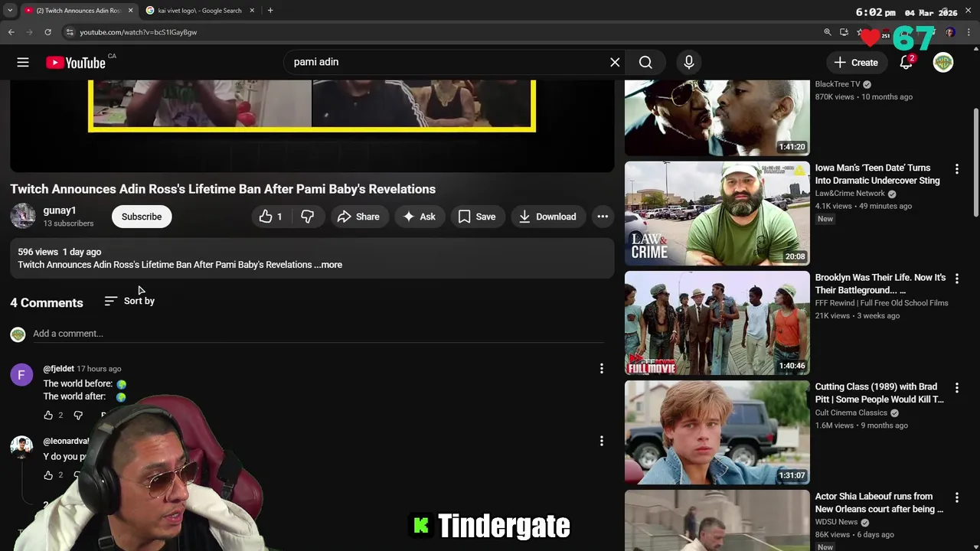
Task: Close the Twitch Announces Adin Ross tab
Action: [130, 11]
